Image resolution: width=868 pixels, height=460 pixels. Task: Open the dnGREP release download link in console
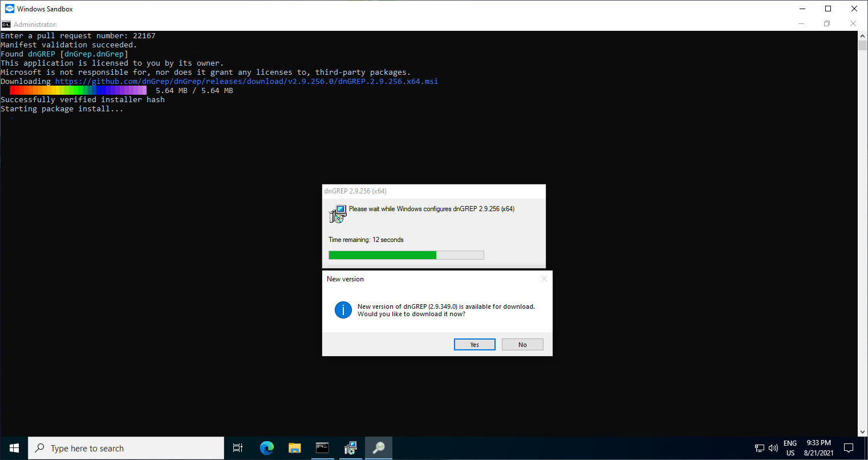[x=245, y=81]
